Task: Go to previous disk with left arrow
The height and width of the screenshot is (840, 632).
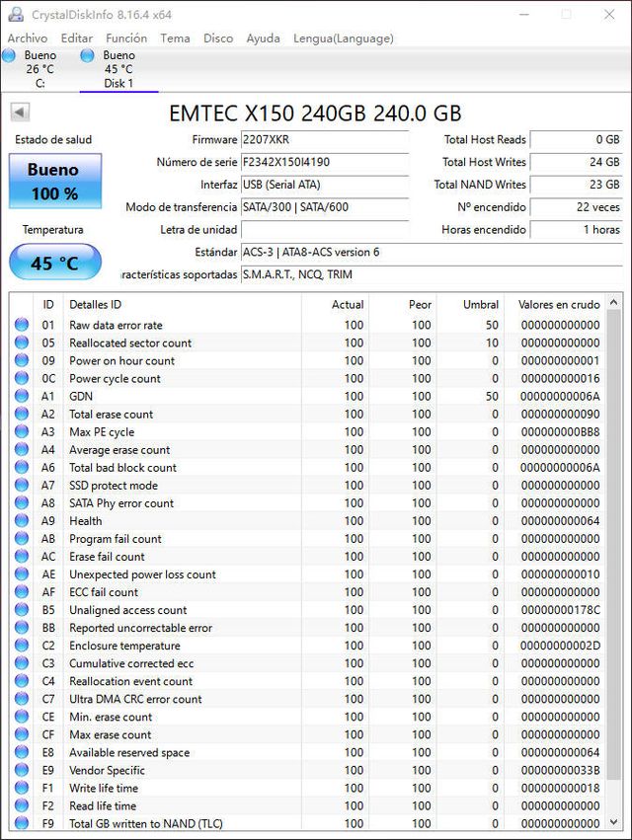Action: [x=20, y=113]
